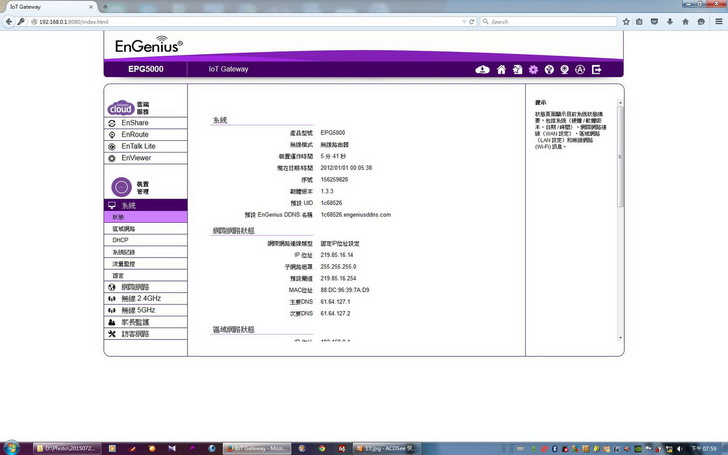
Task: Click the gear settings icon in header
Action: click(x=533, y=69)
